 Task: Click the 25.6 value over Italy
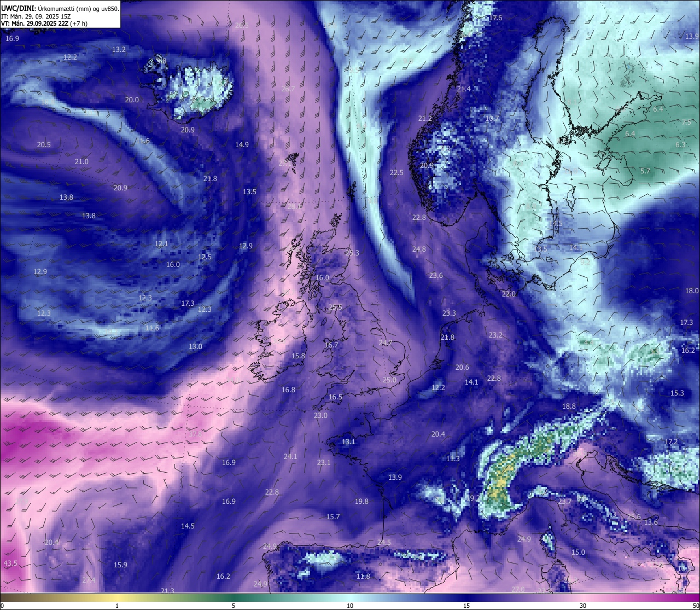click(x=634, y=516)
